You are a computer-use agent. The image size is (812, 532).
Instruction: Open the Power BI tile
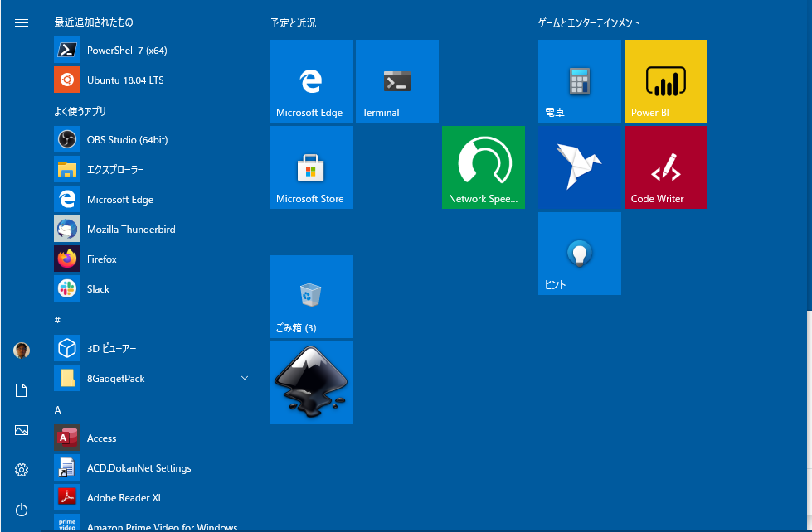665,81
